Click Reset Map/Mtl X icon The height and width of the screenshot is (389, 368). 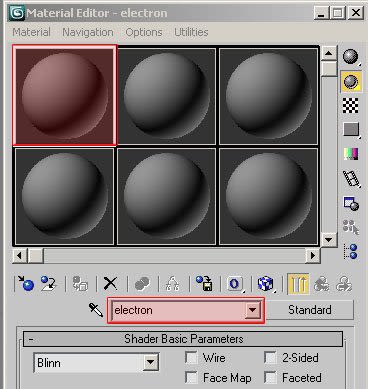tap(110, 284)
